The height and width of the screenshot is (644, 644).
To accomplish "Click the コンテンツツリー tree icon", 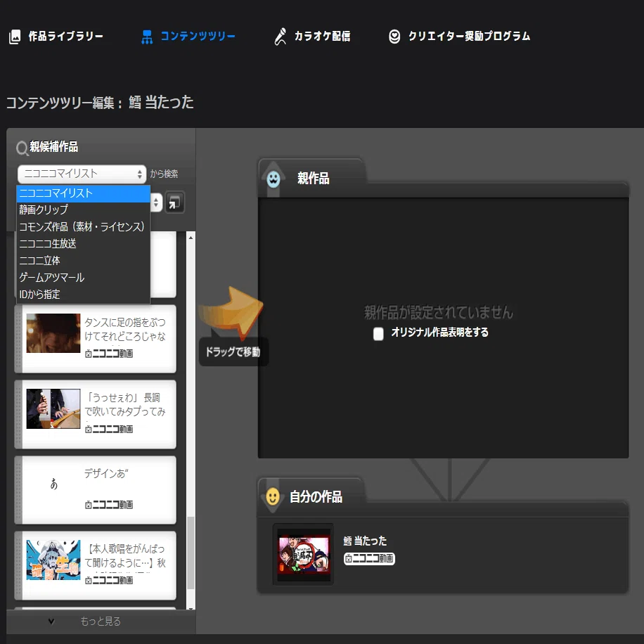I will (147, 37).
